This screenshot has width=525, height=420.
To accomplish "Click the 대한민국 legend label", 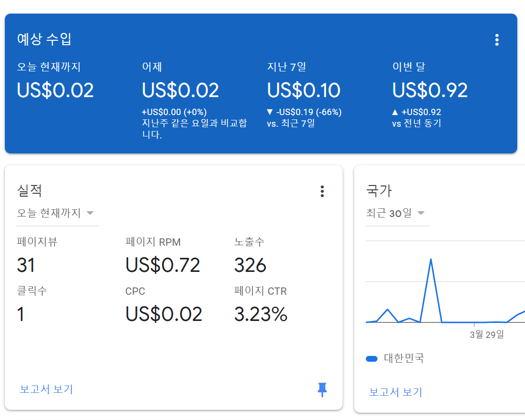I will click(404, 358).
